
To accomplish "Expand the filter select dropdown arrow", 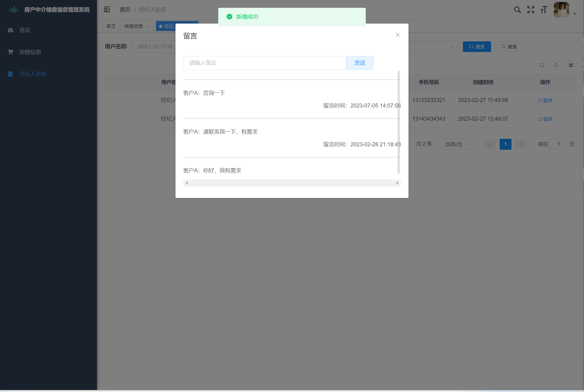I will [452, 47].
